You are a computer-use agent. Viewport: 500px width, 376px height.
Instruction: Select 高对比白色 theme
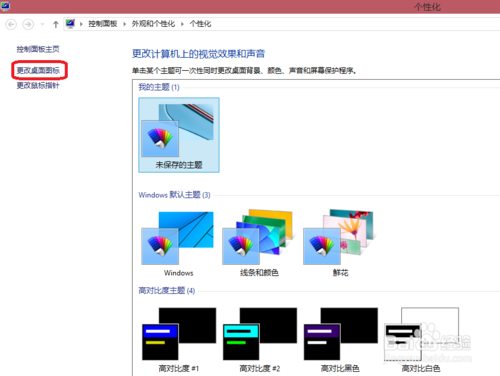tap(421, 340)
